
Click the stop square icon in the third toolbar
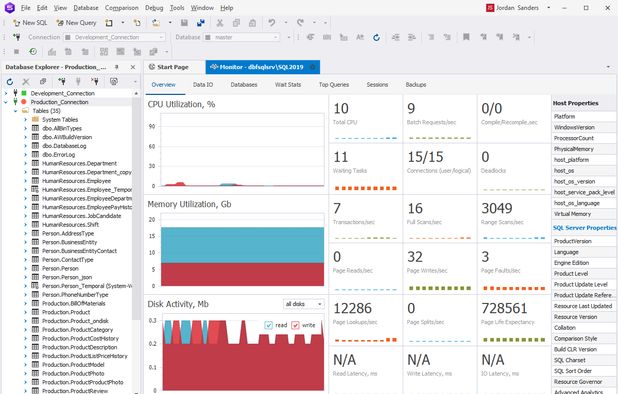point(17,52)
